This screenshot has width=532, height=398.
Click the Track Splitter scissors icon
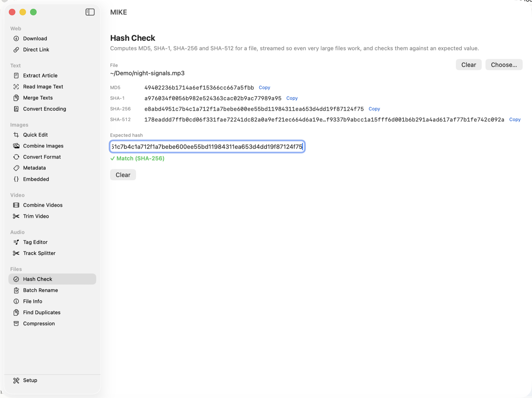coord(16,253)
